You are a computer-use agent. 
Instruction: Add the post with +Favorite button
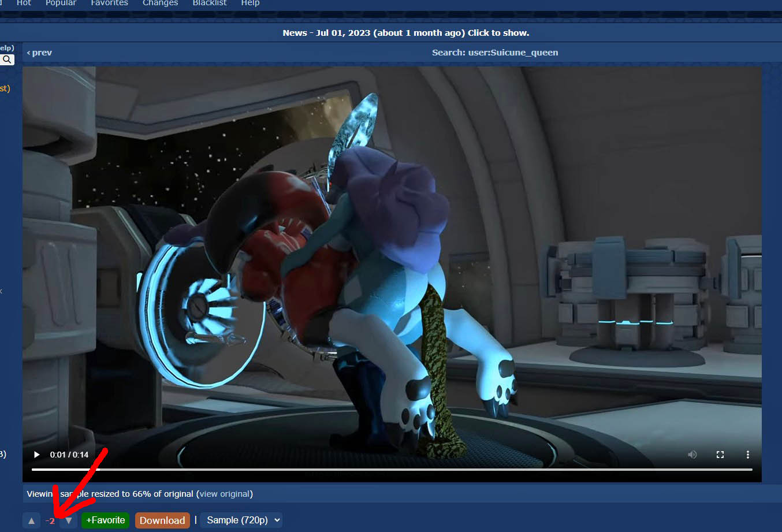coord(105,520)
